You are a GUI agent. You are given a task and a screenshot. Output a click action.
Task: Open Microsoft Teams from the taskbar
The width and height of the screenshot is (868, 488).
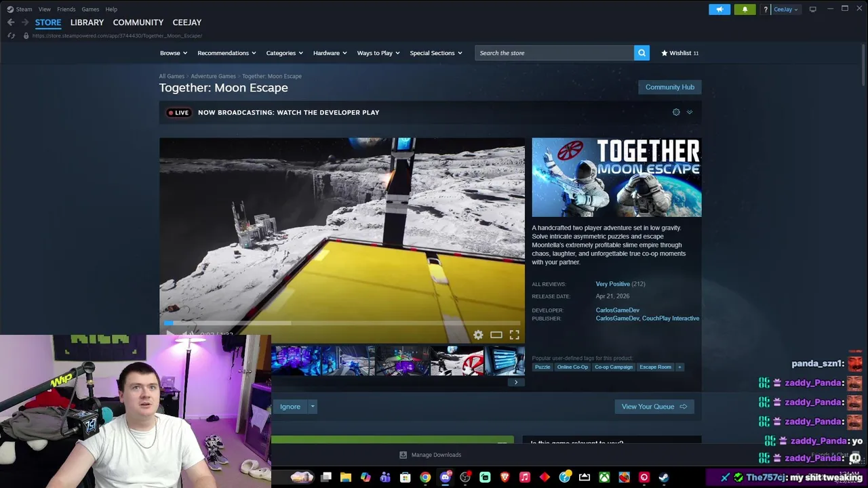click(x=385, y=477)
